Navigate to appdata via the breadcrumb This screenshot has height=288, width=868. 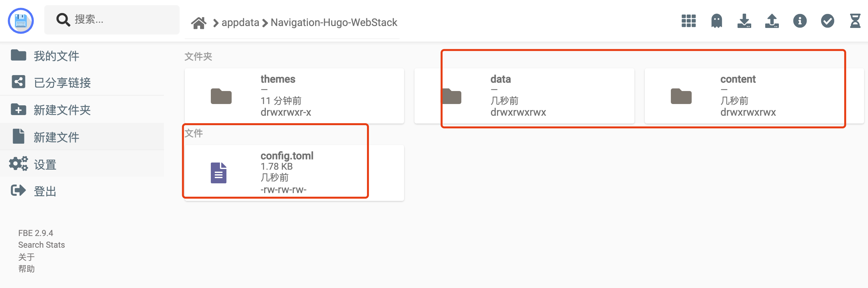240,22
